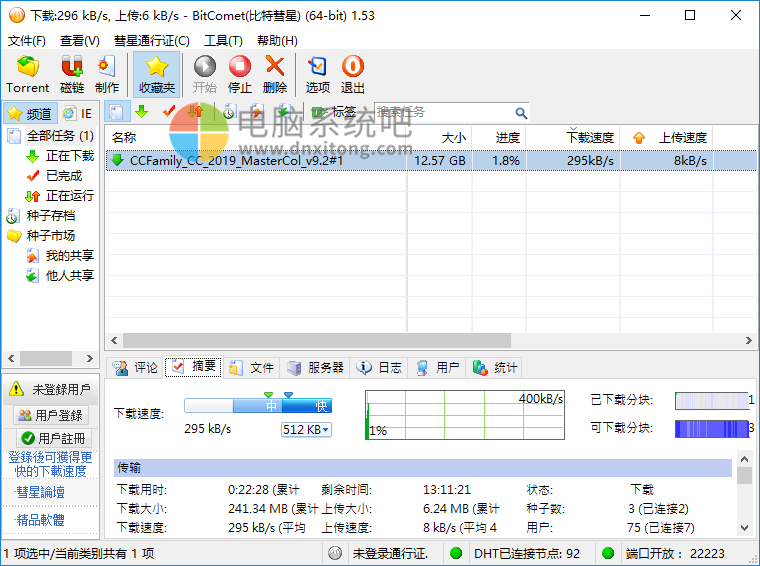Start the selected task with 开始
The image size is (760, 566).
(x=205, y=74)
